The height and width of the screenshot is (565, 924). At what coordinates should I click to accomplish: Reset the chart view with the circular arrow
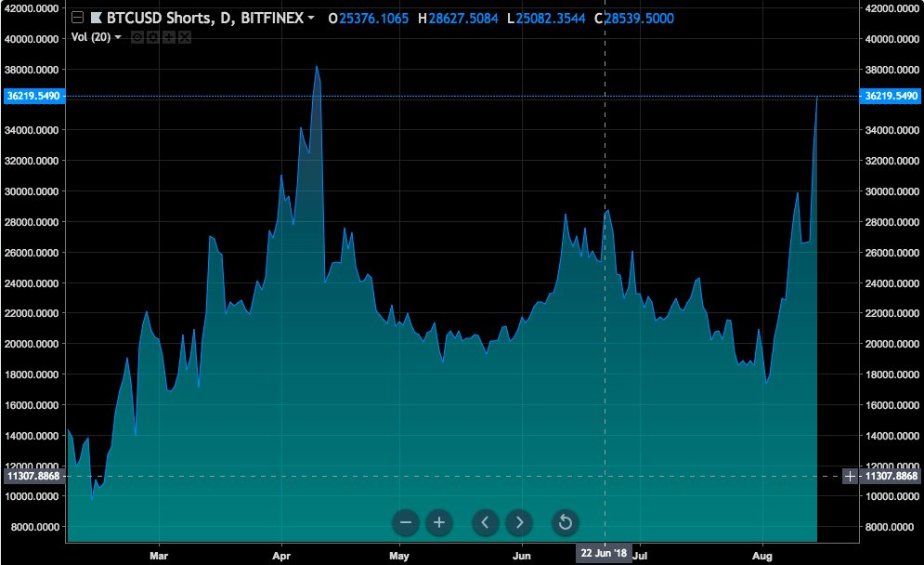[x=566, y=522]
